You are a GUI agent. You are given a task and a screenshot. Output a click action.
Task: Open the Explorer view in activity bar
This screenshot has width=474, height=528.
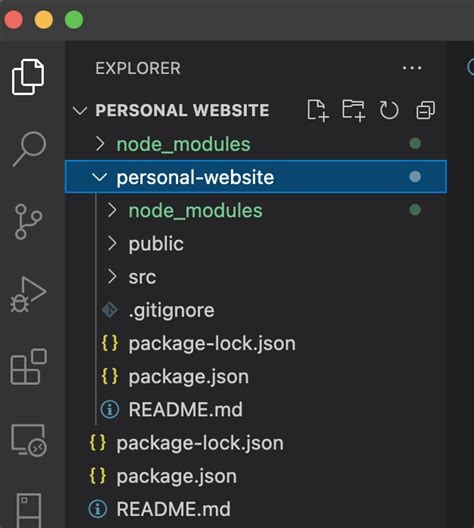[x=28, y=77]
